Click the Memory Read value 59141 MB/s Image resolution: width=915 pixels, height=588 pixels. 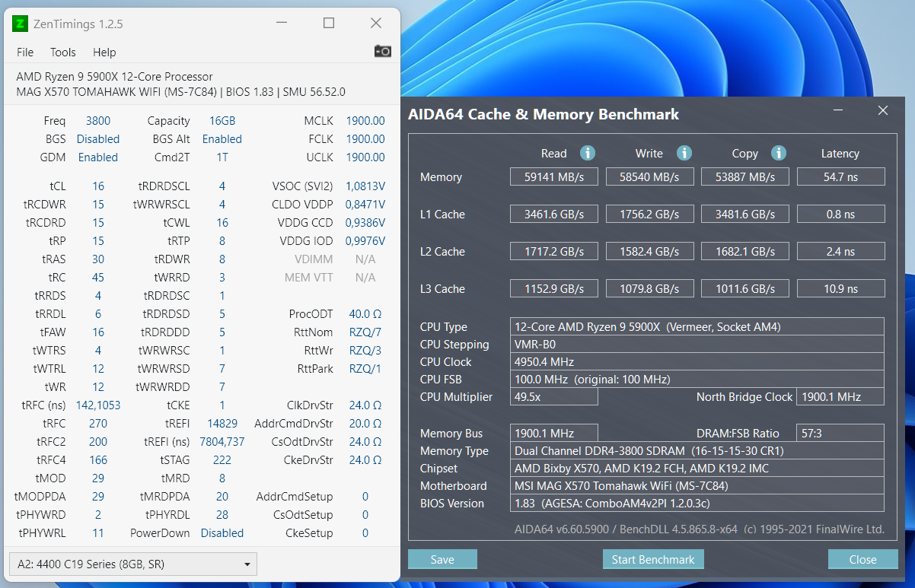pyautogui.click(x=554, y=176)
